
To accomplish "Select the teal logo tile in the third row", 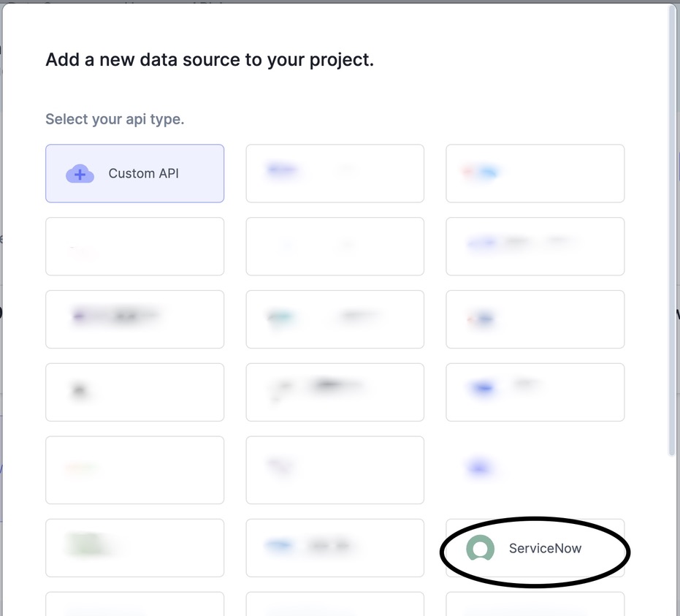I will pyautogui.click(x=335, y=319).
